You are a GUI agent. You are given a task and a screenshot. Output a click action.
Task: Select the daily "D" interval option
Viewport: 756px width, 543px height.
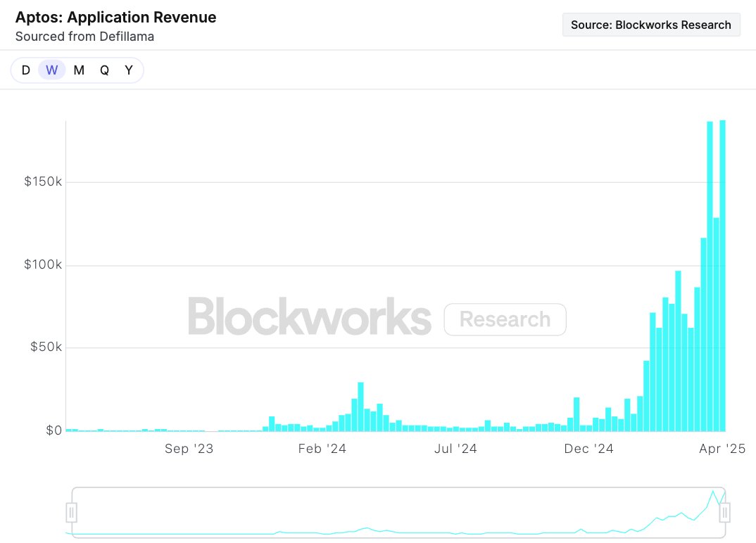(x=26, y=70)
